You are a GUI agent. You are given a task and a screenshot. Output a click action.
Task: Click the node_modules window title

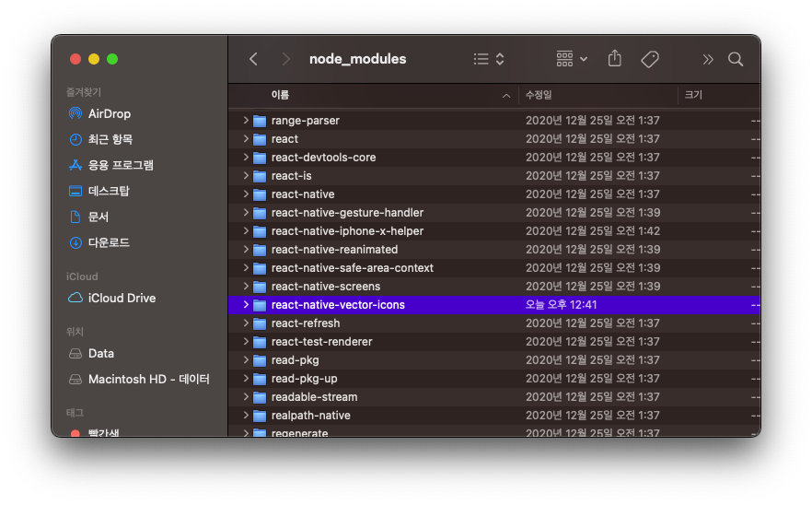coord(358,59)
